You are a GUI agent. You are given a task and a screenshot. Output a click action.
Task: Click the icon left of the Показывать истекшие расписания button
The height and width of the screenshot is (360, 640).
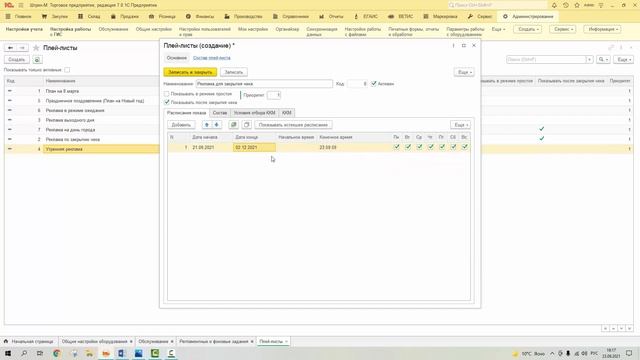247,125
